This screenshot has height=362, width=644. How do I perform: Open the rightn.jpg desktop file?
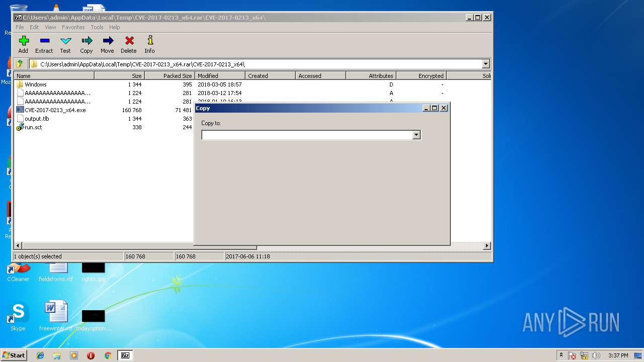click(x=94, y=273)
